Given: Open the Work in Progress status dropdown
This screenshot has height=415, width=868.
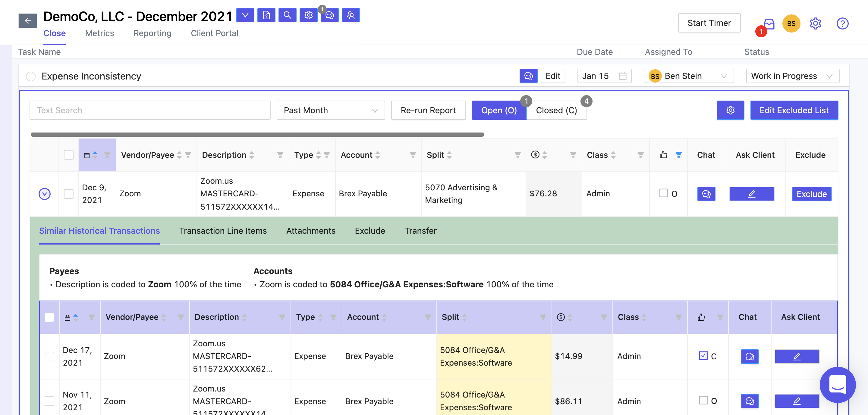Looking at the screenshot, I should click(x=793, y=76).
